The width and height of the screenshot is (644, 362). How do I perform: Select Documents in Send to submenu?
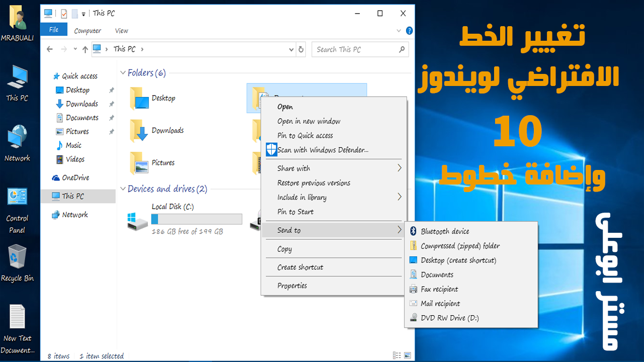point(471,275)
